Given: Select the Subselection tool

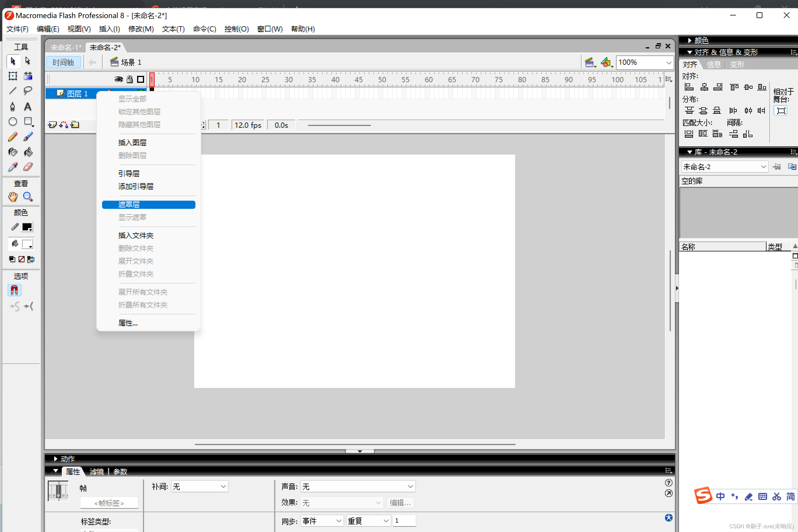Looking at the screenshot, I should pyautogui.click(x=28, y=62).
